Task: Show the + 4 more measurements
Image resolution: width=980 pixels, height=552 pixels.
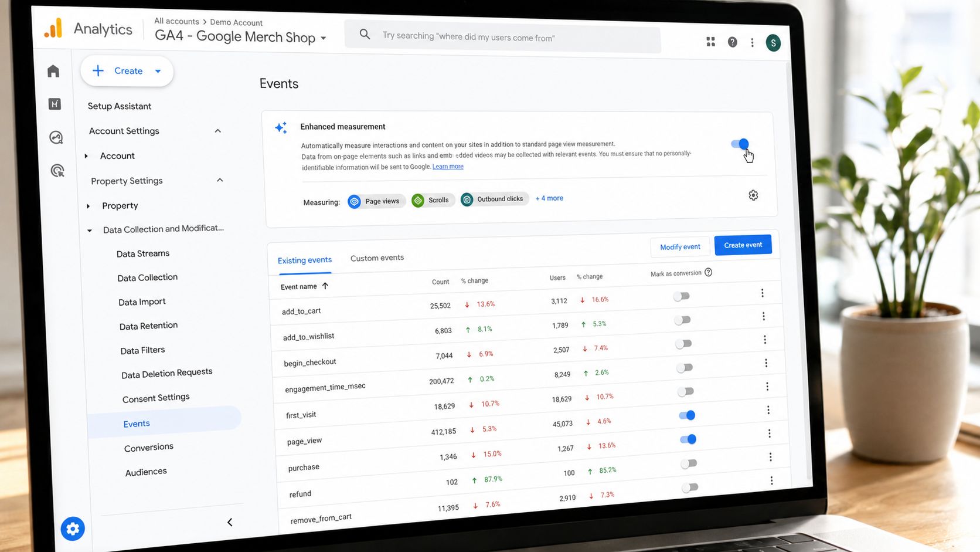Action: tap(549, 198)
